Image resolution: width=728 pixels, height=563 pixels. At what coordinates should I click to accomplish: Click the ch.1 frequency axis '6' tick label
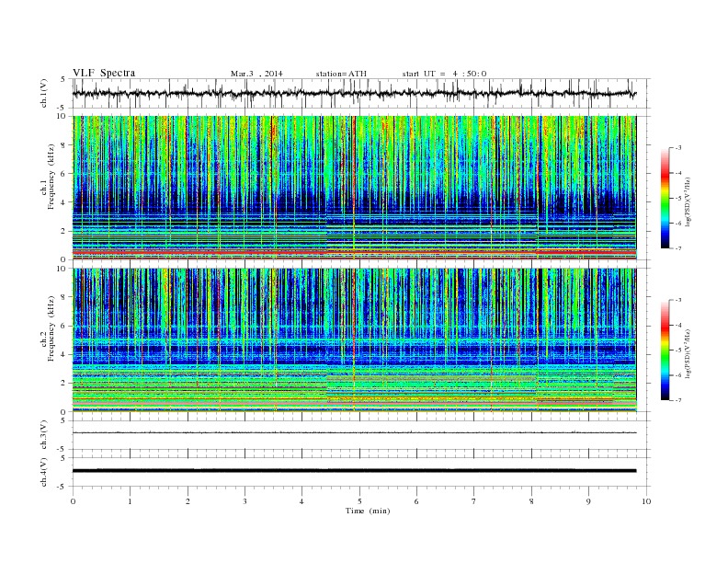click(x=63, y=174)
